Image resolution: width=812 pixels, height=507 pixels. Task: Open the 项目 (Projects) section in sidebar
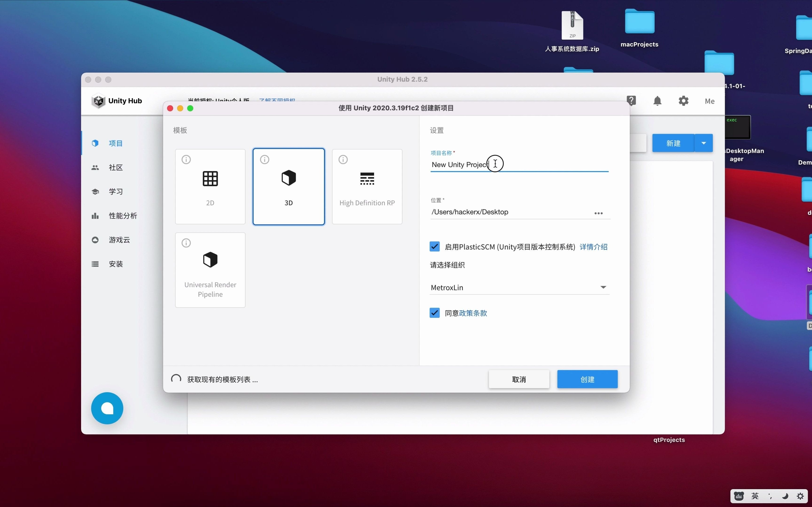pyautogui.click(x=115, y=143)
